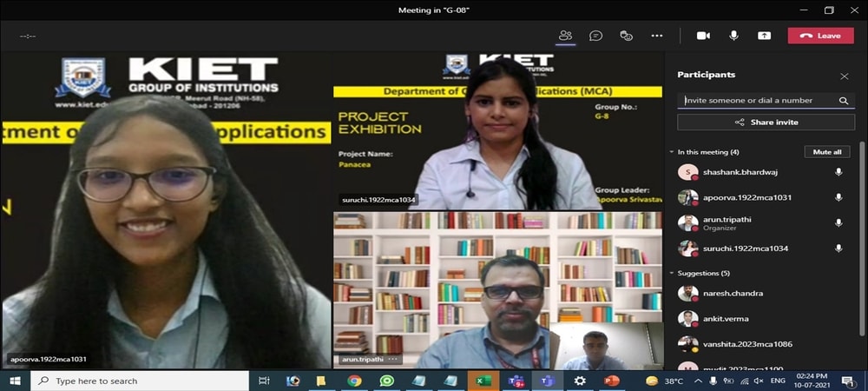The height and width of the screenshot is (391, 868).
Task: Open PowerPoint from the taskbar
Action: click(x=611, y=381)
